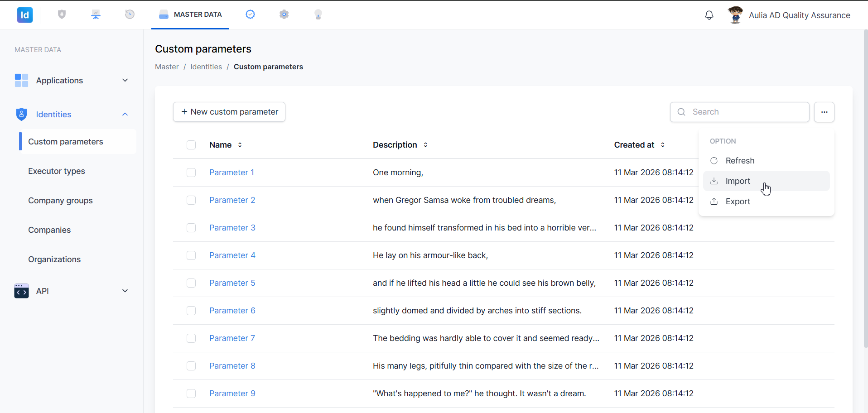Open the Parameter 2 link

232,200
